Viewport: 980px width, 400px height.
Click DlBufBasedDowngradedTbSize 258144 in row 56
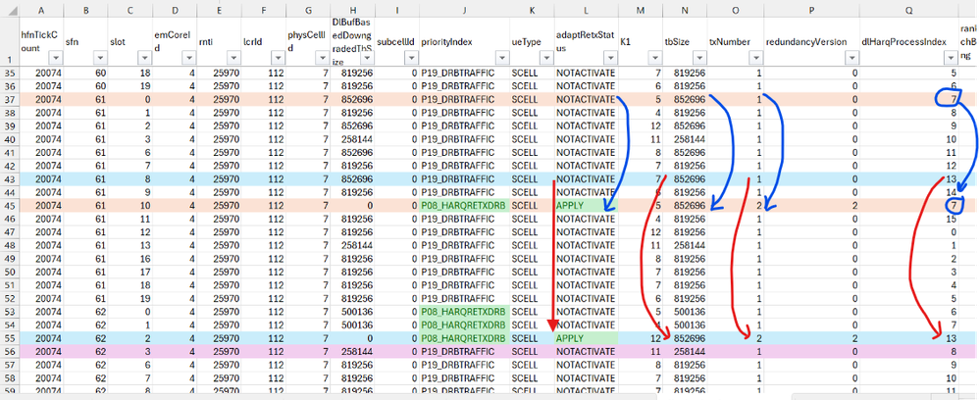352,351
